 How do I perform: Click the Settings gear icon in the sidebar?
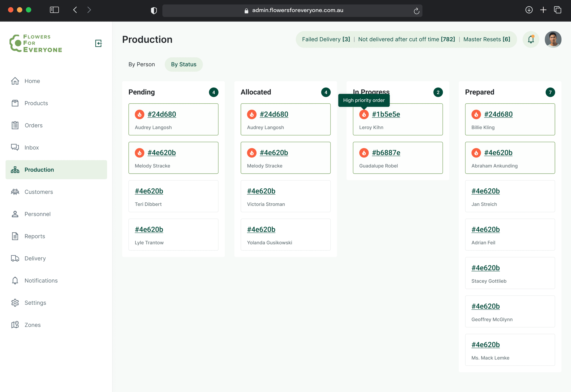pyautogui.click(x=15, y=303)
